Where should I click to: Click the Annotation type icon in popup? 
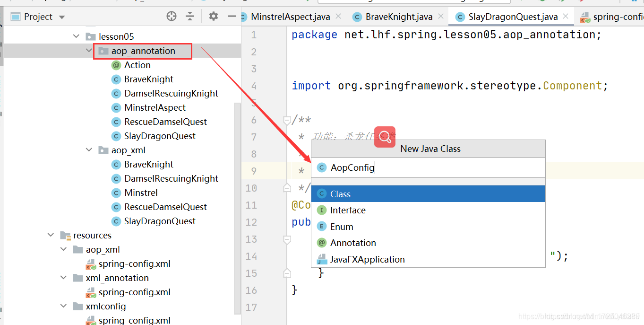click(x=322, y=243)
